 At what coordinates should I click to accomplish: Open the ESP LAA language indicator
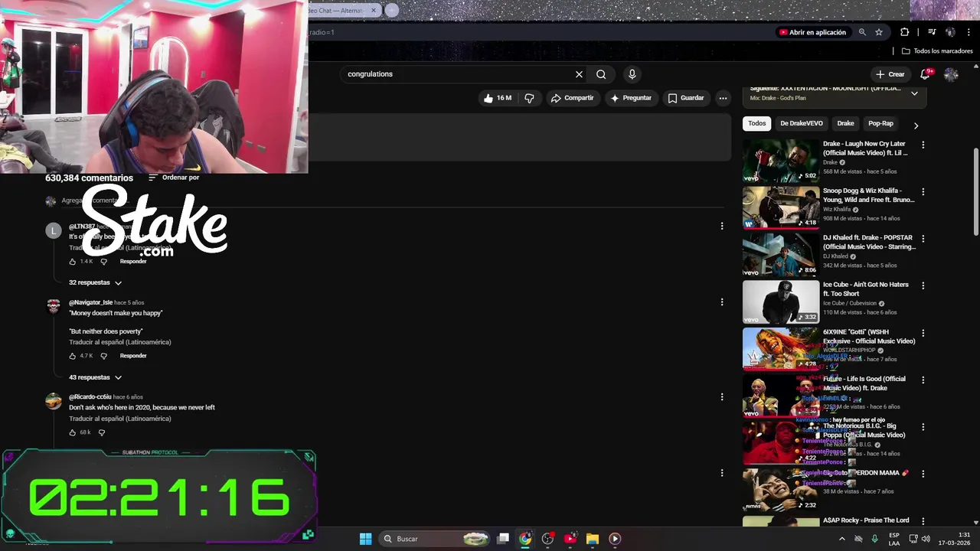point(894,539)
